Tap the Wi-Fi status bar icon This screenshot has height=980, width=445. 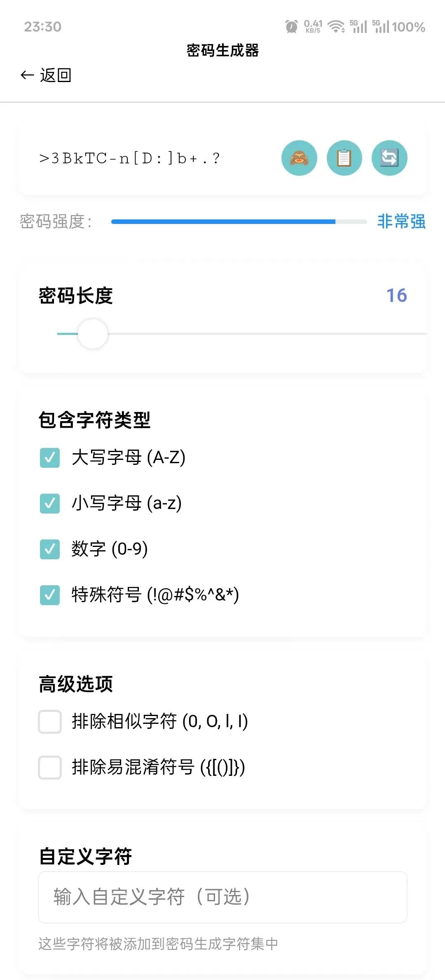tap(336, 27)
